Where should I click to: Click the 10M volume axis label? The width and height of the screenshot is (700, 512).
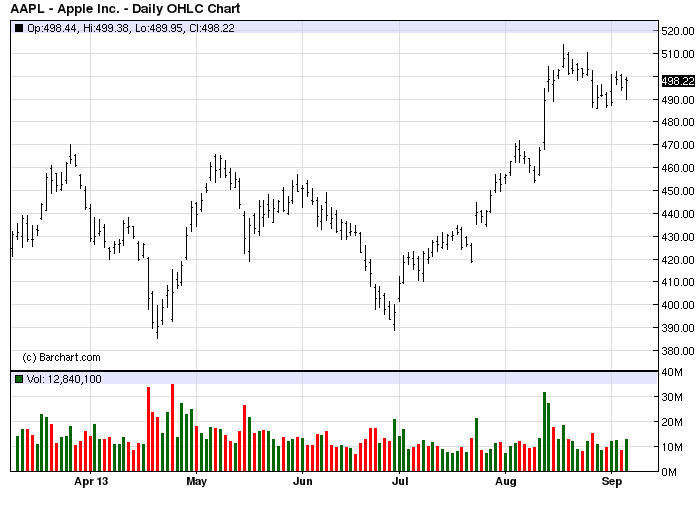[x=671, y=447]
